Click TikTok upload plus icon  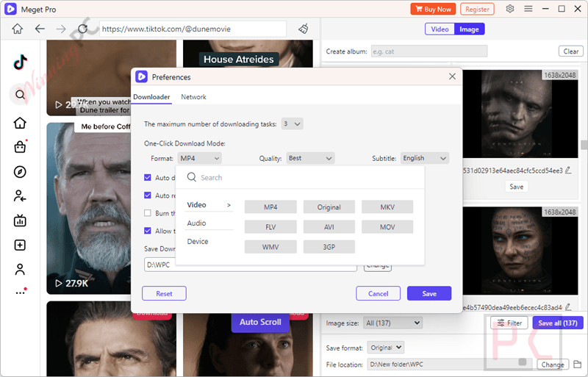21,245
